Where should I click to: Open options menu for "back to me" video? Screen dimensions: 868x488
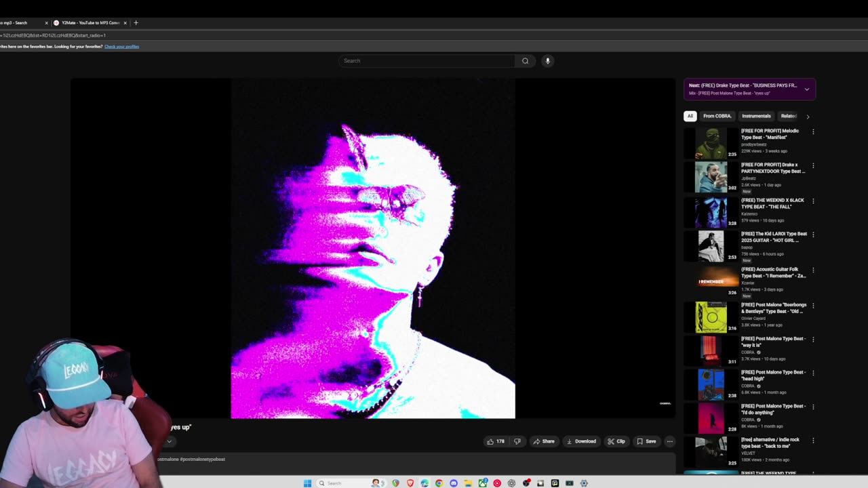point(813,440)
